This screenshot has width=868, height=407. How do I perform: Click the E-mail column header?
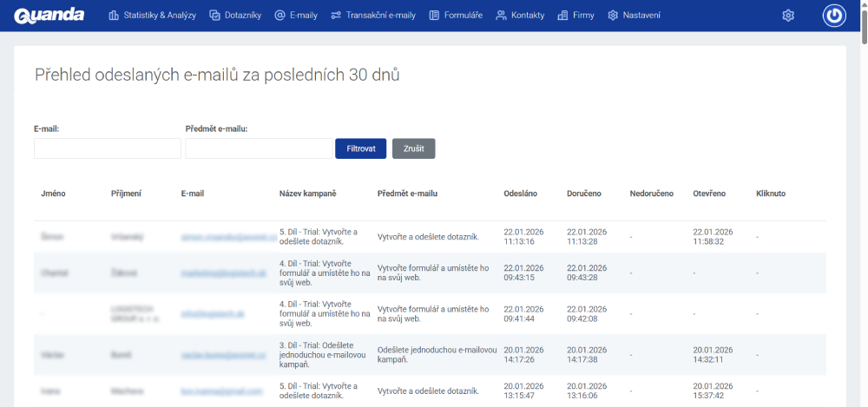(193, 194)
